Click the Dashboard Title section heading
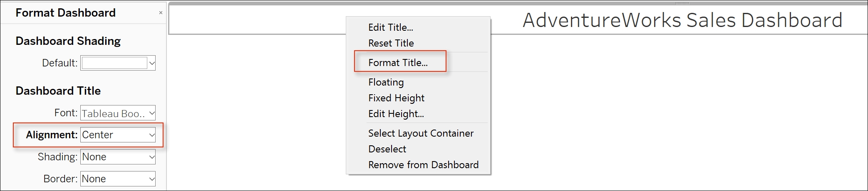This screenshot has height=191, width=868. point(58,91)
